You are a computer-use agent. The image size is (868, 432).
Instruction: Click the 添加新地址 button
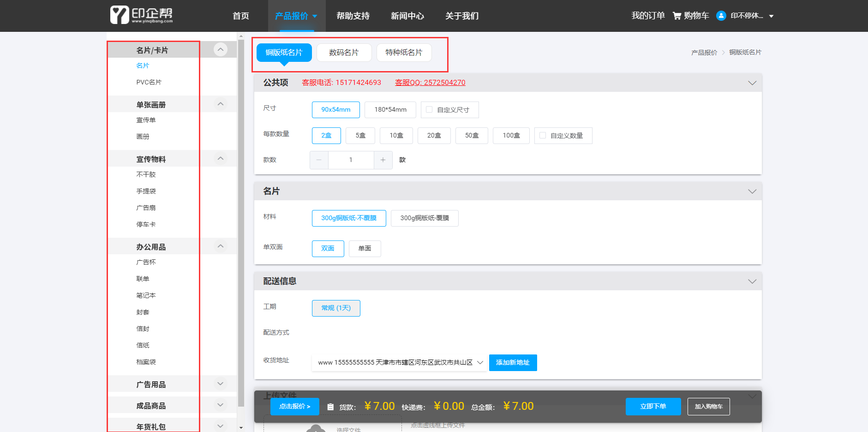tap(513, 362)
